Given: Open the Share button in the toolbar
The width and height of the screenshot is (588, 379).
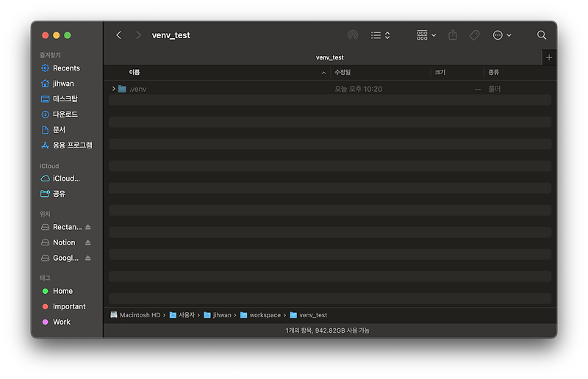Looking at the screenshot, I should tap(453, 35).
